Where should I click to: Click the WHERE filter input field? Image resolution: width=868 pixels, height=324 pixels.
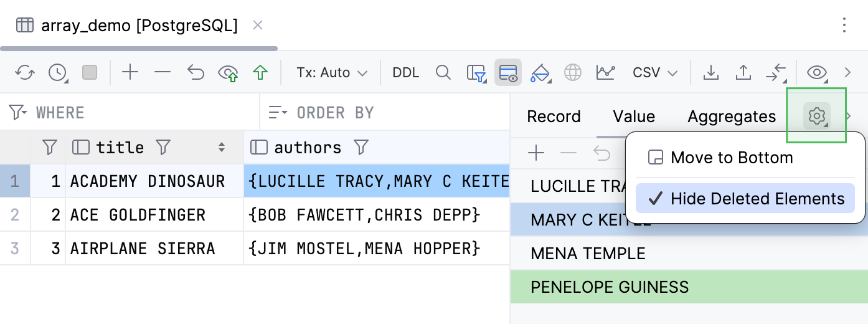[143, 113]
